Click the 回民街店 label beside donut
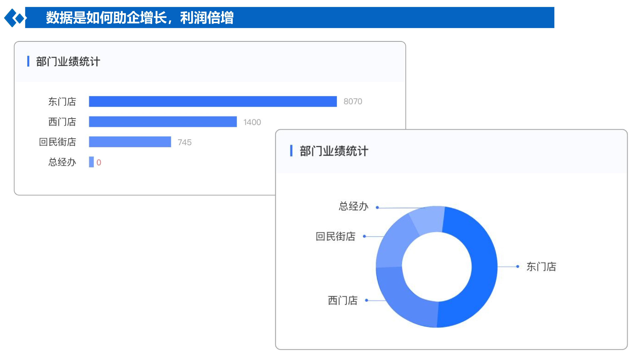 click(336, 236)
